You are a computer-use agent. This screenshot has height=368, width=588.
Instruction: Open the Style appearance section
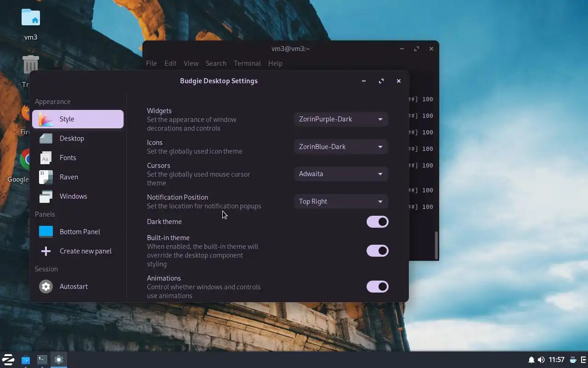(x=78, y=119)
